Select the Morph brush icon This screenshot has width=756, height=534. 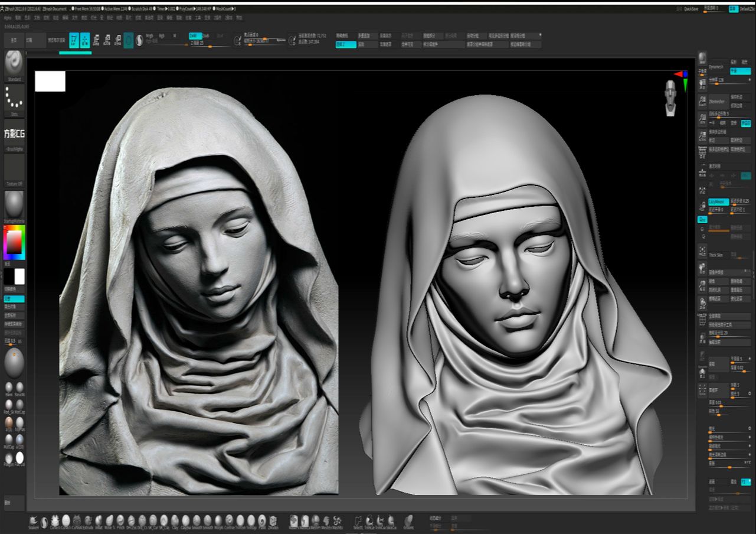click(x=218, y=521)
